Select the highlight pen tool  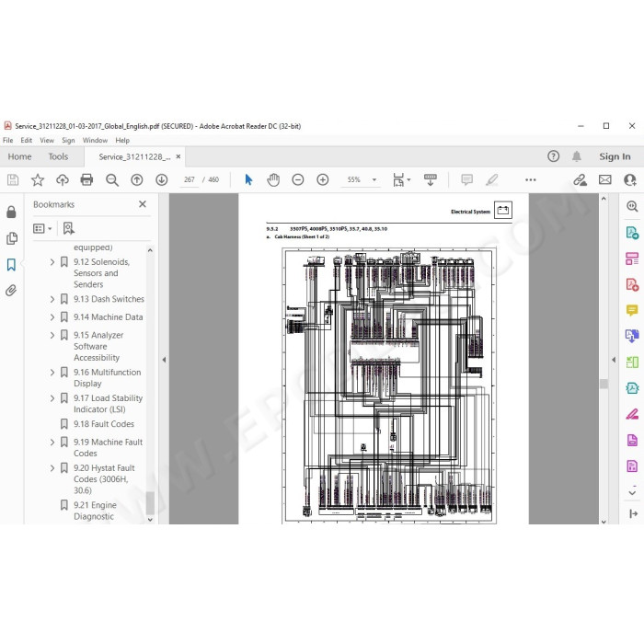[x=492, y=179]
